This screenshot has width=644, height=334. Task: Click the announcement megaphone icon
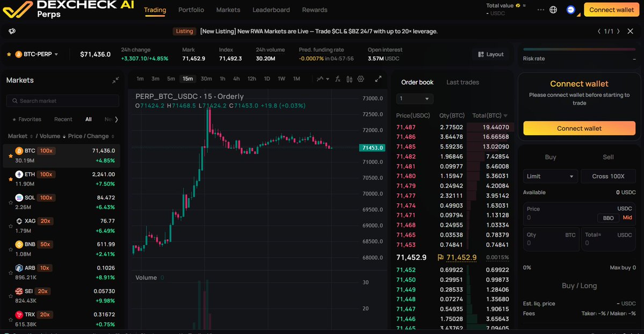12,31
